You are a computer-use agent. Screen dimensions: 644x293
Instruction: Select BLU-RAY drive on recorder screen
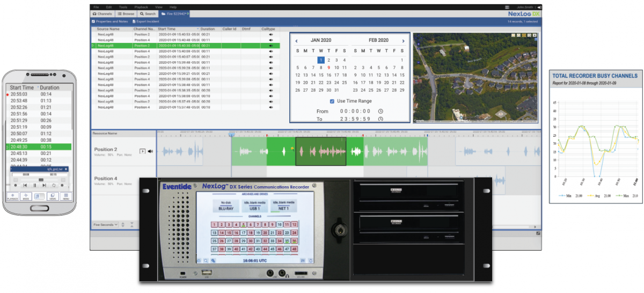(x=225, y=205)
